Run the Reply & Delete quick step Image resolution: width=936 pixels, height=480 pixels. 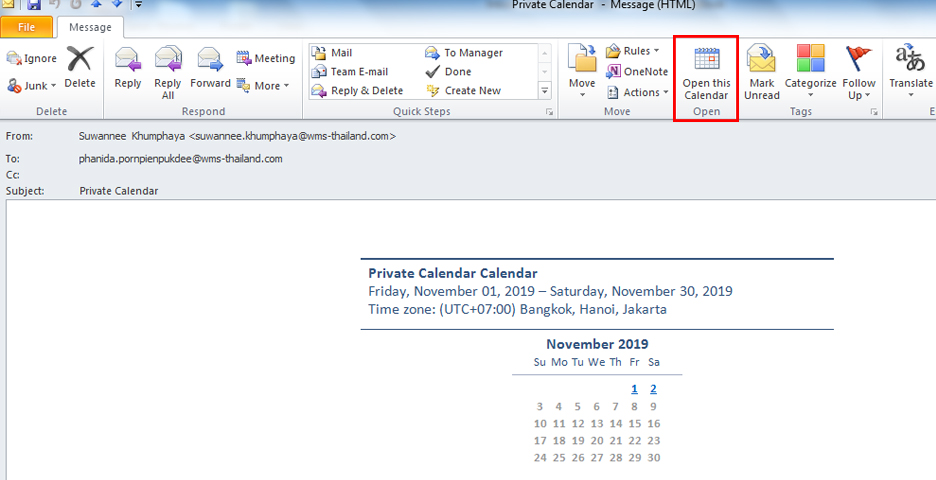pyautogui.click(x=358, y=91)
